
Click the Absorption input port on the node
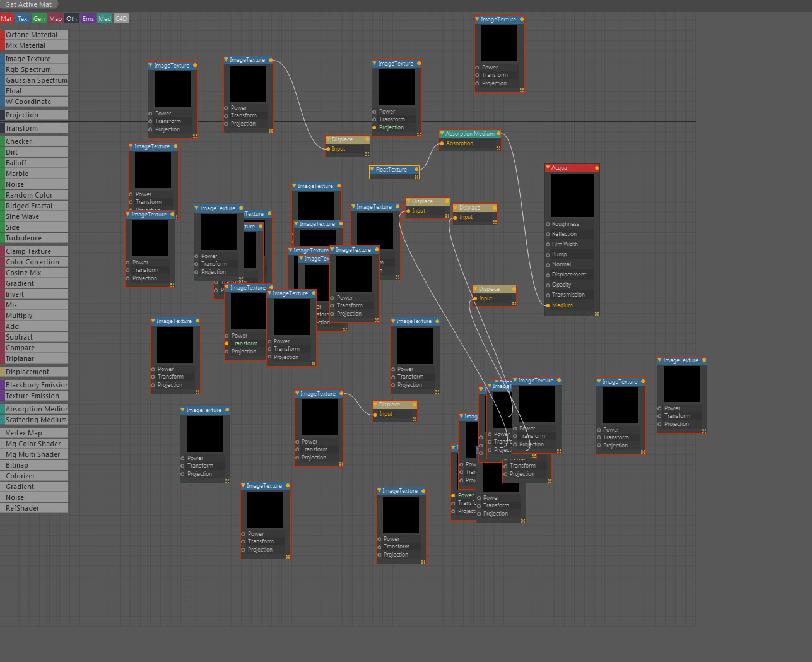442,143
